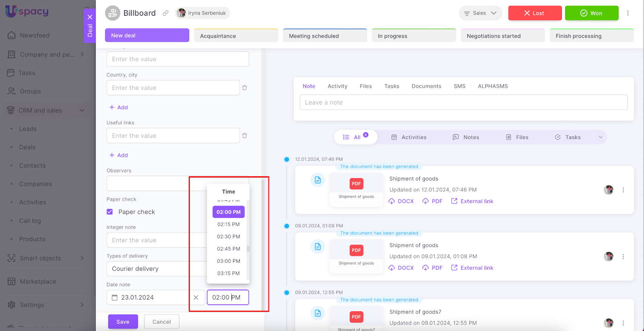Screen dimensions: 644x331
Task: Filter the feed by Activities
Action: 409,137
